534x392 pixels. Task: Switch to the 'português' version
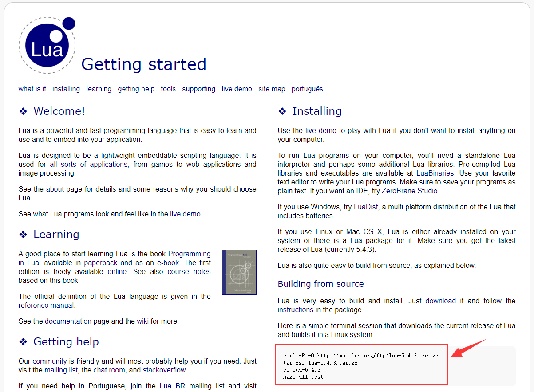tap(307, 89)
